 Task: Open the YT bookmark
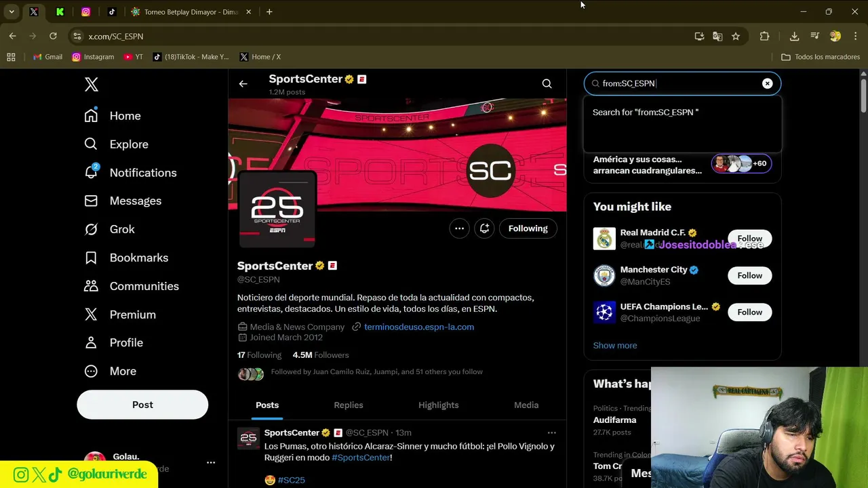pyautogui.click(x=134, y=57)
